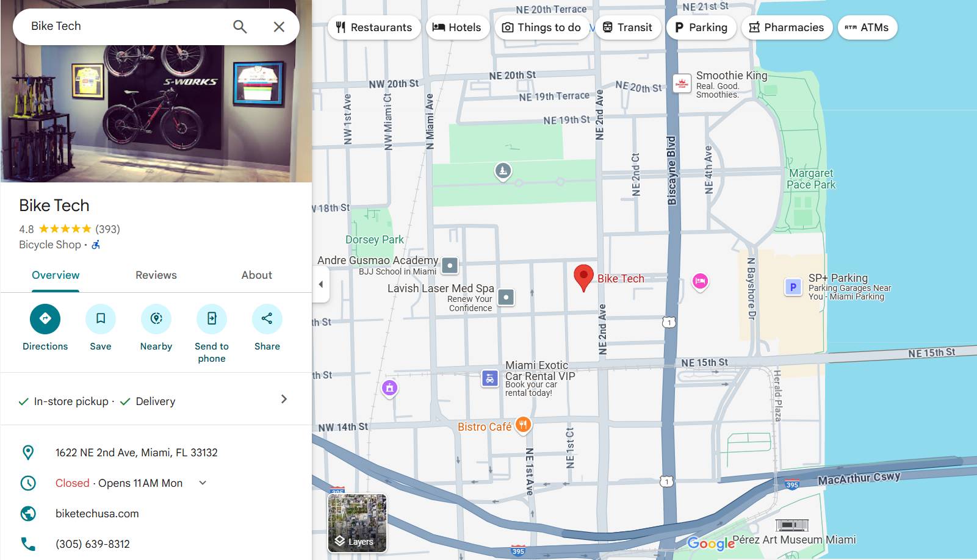
Task: Select the SP+ Parking marker icon
Action: coord(793,287)
